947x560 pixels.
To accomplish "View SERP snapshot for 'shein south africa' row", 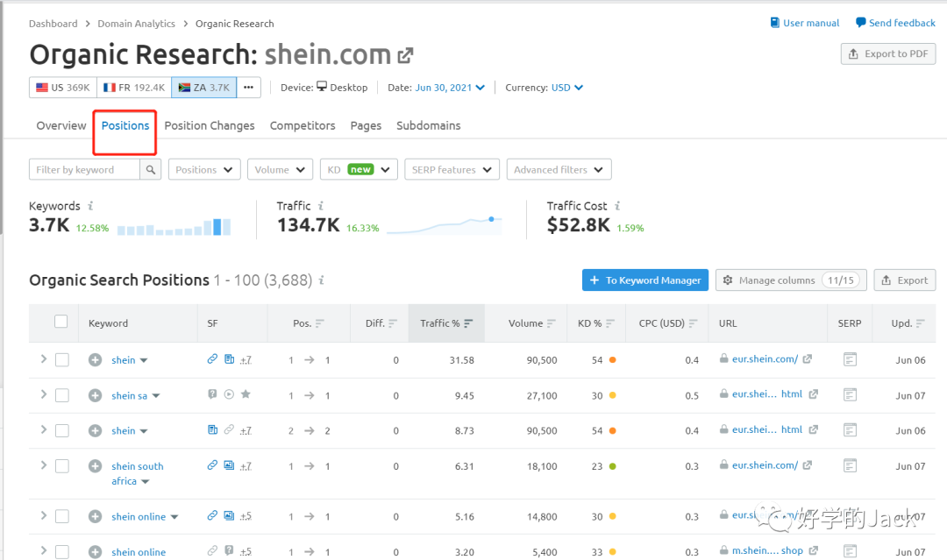I will pos(850,466).
